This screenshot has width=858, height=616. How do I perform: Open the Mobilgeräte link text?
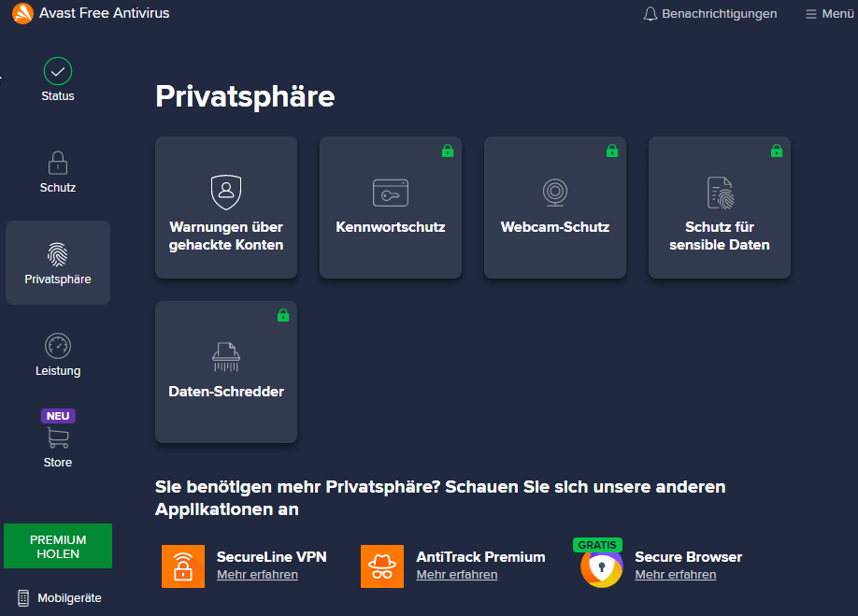[69, 598]
